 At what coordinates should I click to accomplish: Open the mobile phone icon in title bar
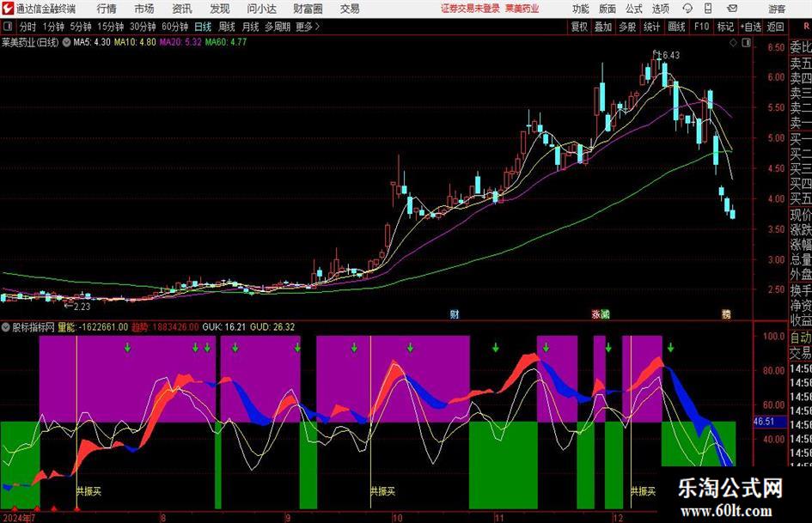708,9
